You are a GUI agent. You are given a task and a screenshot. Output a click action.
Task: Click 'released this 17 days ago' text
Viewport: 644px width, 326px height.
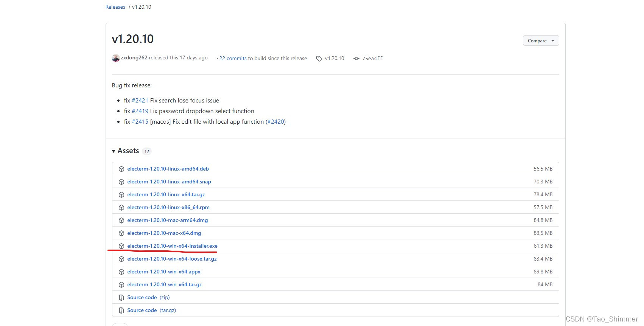[x=178, y=58]
